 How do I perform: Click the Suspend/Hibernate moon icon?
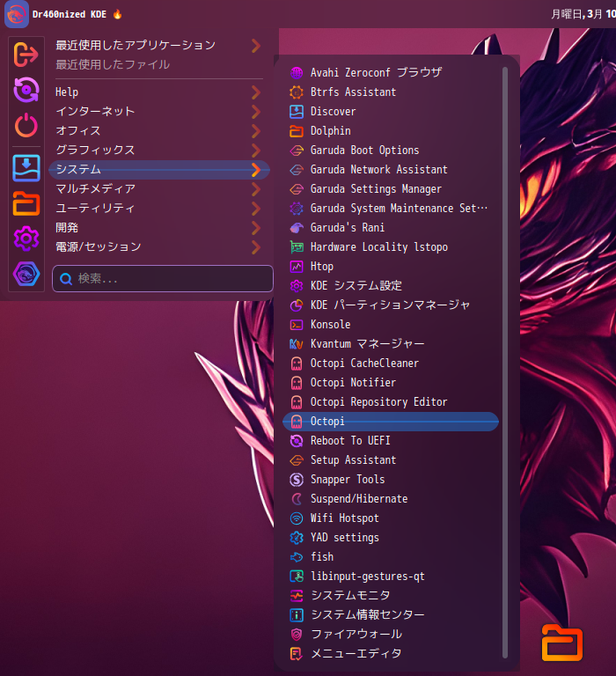297,499
